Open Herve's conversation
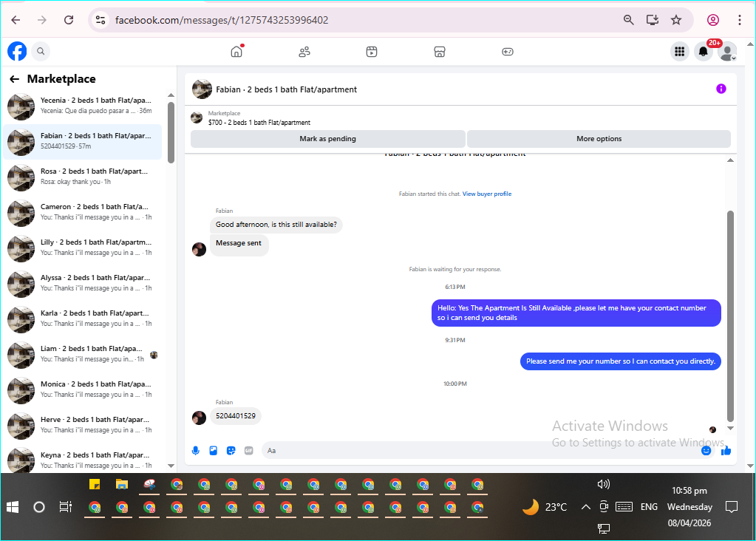 (x=83, y=425)
